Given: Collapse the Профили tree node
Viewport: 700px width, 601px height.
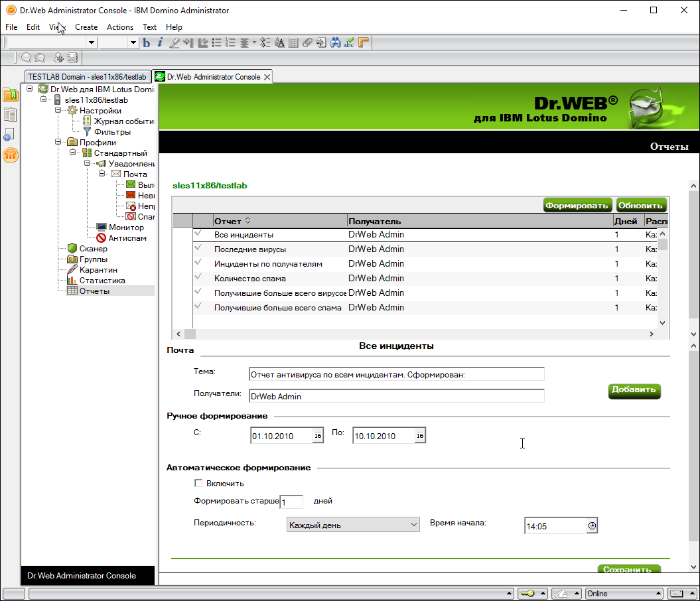Looking at the screenshot, I should (58, 142).
